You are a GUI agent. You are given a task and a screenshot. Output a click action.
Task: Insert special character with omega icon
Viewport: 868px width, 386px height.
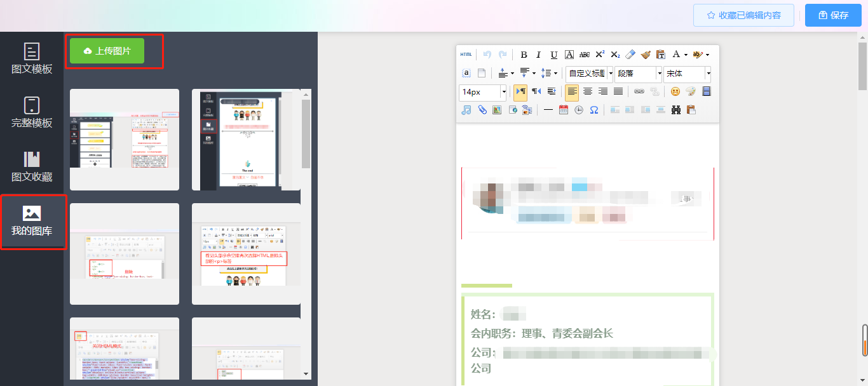(x=594, y=110)
